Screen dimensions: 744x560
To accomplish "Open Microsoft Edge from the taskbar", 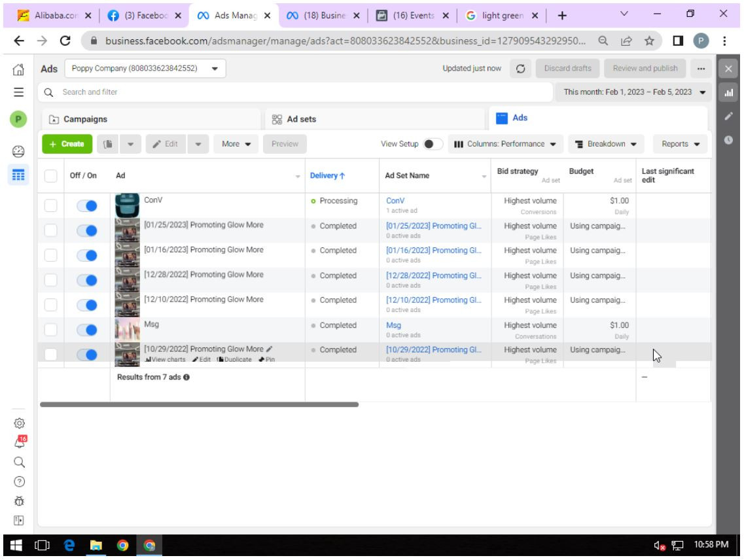I will pyautogui.click(x=69, y=546).
